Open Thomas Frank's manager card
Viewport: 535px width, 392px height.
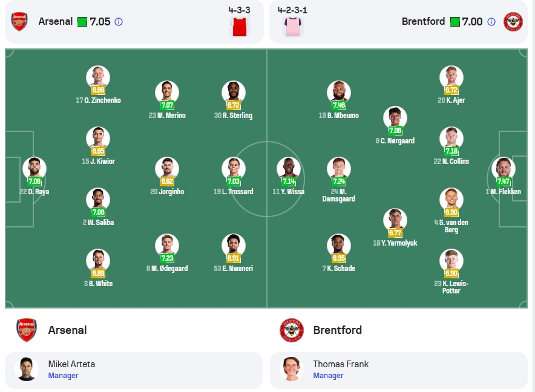tap(398, 370)
